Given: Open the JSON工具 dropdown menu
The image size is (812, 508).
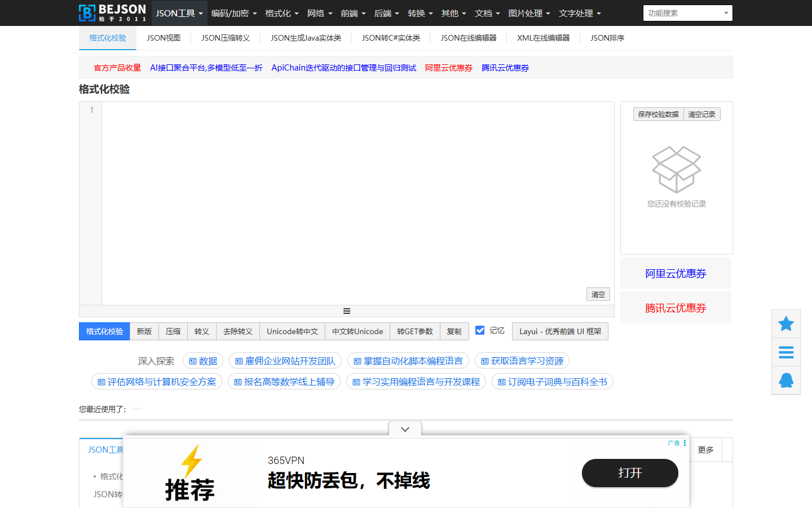Looking at the screenshot, I should [179, 13].
